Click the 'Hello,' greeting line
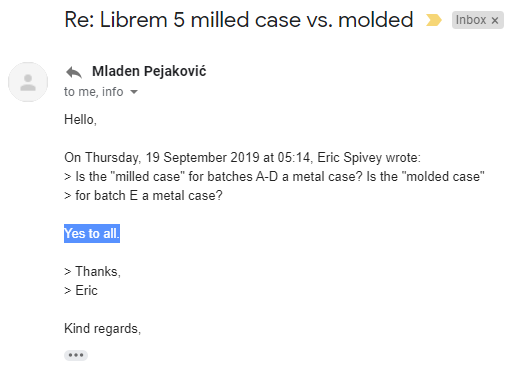This screenshot has width=532, height=368. pyautogui.click(x=80, y=120)
